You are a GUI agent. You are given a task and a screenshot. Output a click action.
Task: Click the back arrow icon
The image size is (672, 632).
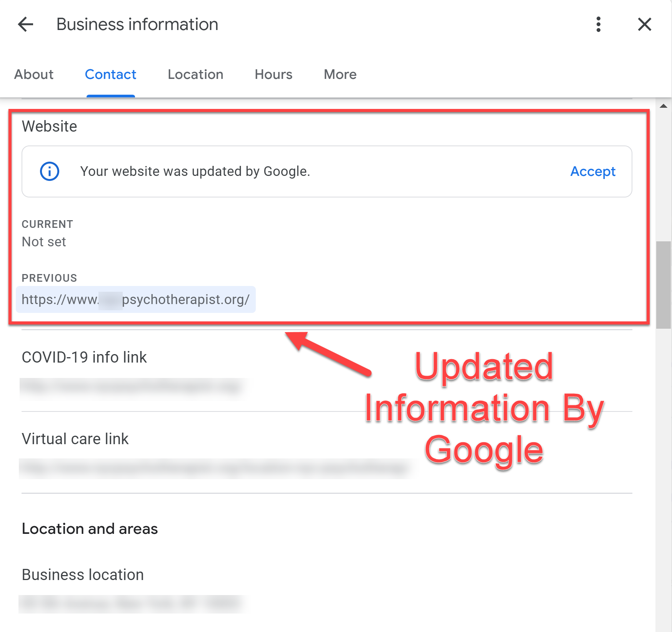click(x=25, y=24)
